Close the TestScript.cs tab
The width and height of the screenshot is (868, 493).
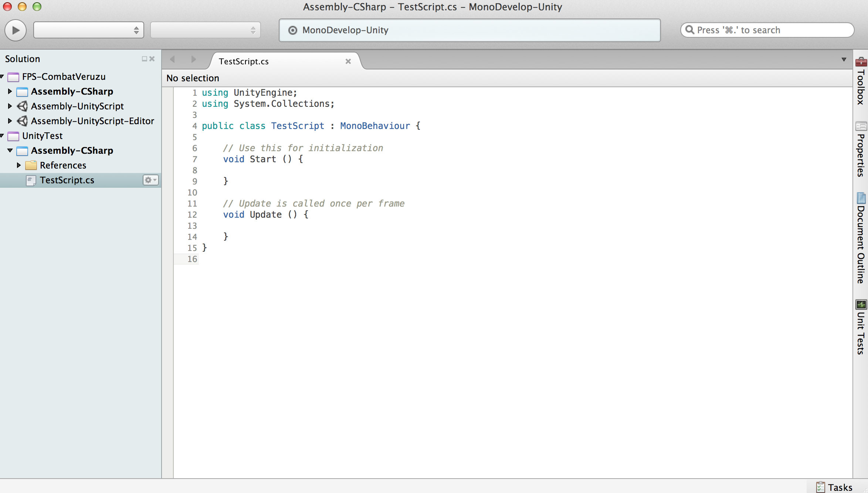(x=348, y=61)
